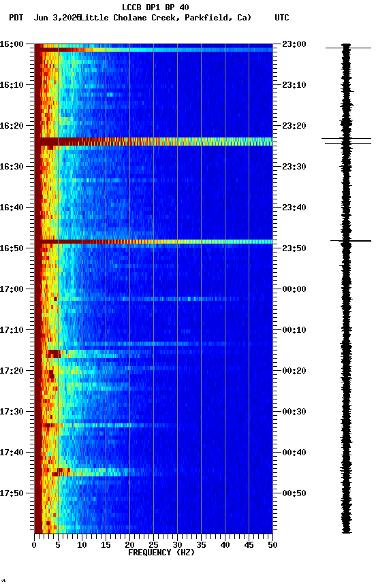Viewport: 376px width, 588px height.
Task: Click the '16:30' PDT time label
Action: [x=12, y=167]
